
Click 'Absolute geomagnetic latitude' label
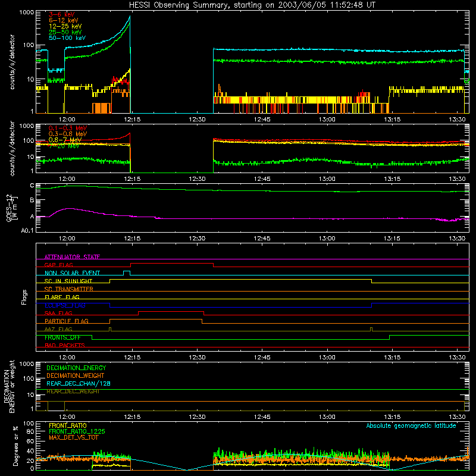(x=411, y=425)
